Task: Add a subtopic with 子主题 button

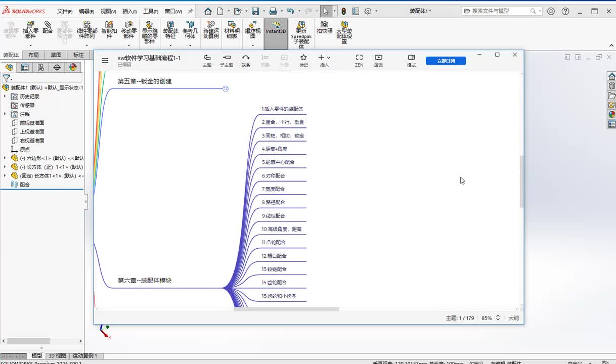Action: (227, 61)
